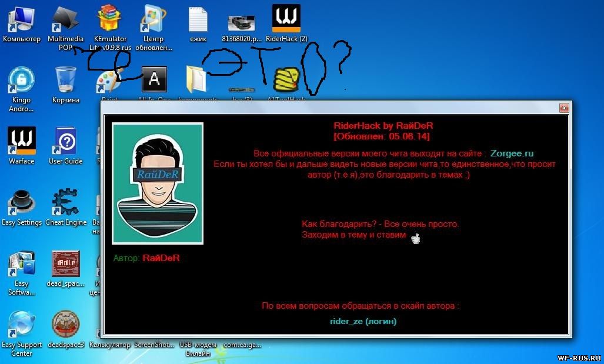This screenshot has width=604, height=364.
Task: Launch deadspace3 desktop icon
Action: (x=65, y=325)
